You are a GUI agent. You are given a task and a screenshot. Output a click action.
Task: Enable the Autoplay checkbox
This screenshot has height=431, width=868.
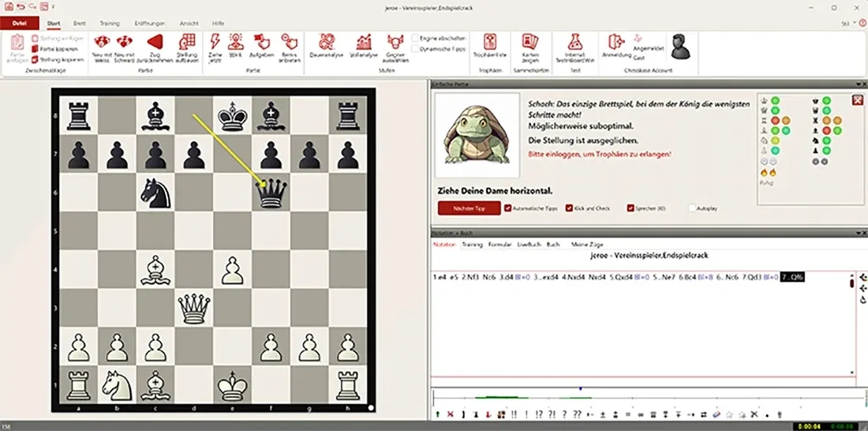(x=692, y=208)
